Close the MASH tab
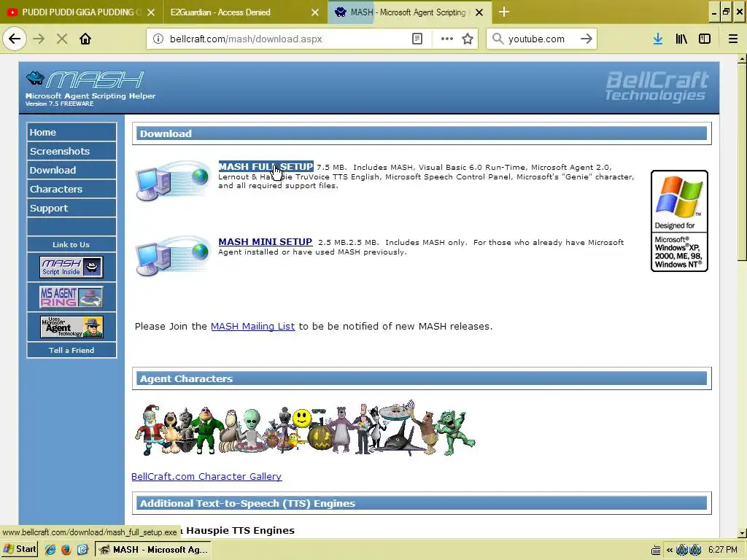Screen dimensions: 747x560 click(479, 12)
